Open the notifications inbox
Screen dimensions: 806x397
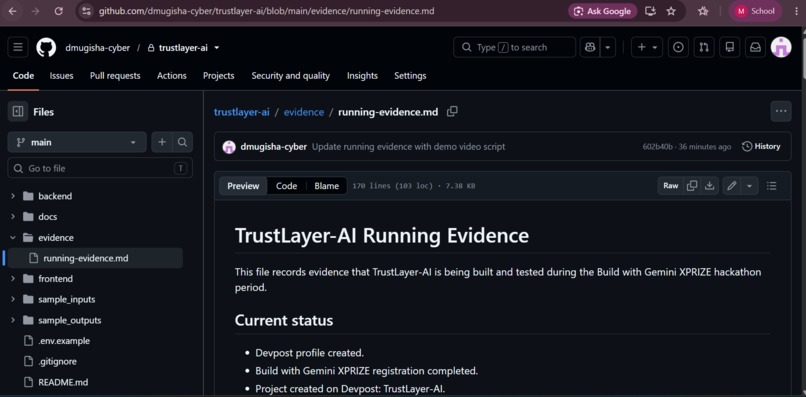pyautogui.click(x=755, y=47)
